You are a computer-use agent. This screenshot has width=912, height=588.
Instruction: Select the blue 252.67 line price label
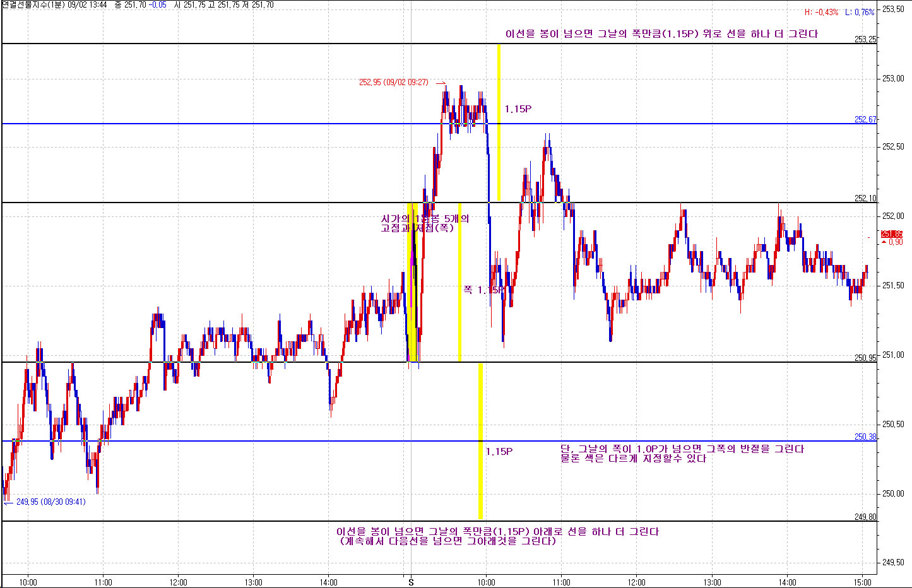(865, 119)
